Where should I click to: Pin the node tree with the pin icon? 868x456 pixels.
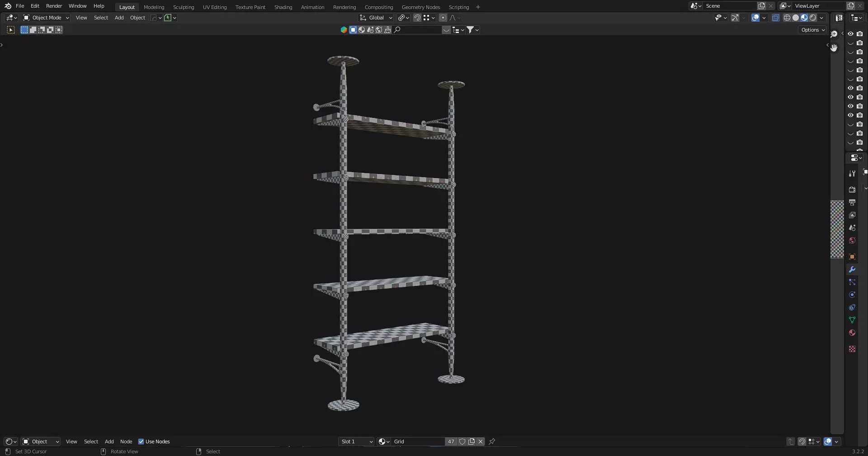coord(492,442)
